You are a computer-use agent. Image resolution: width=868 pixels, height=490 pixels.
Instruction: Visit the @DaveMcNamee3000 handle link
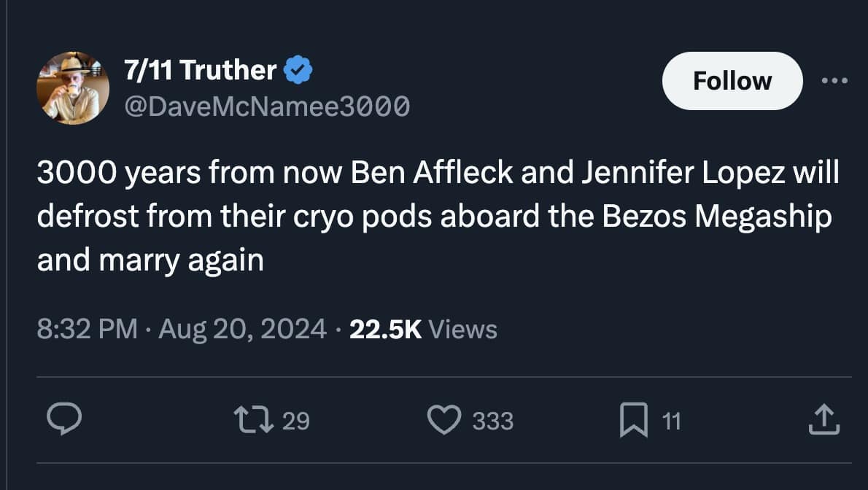(267, 106)
